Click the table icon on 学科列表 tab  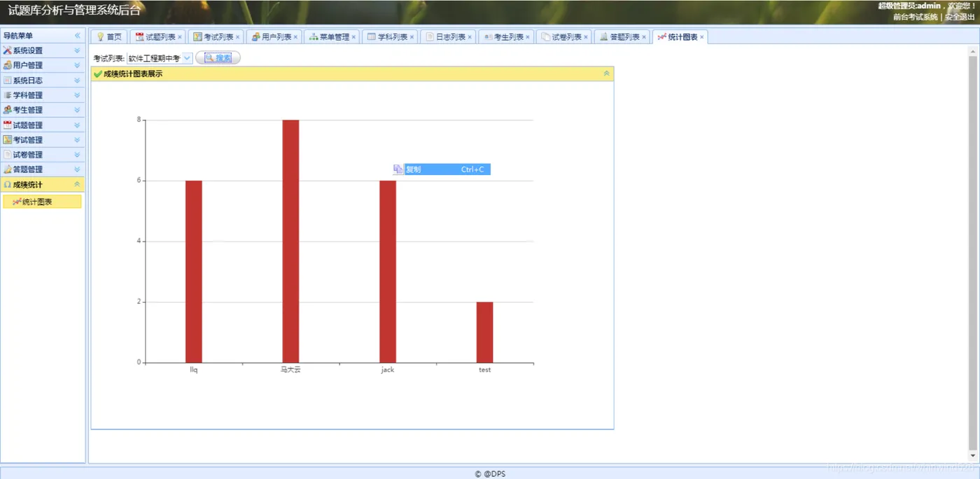[372, 37]
